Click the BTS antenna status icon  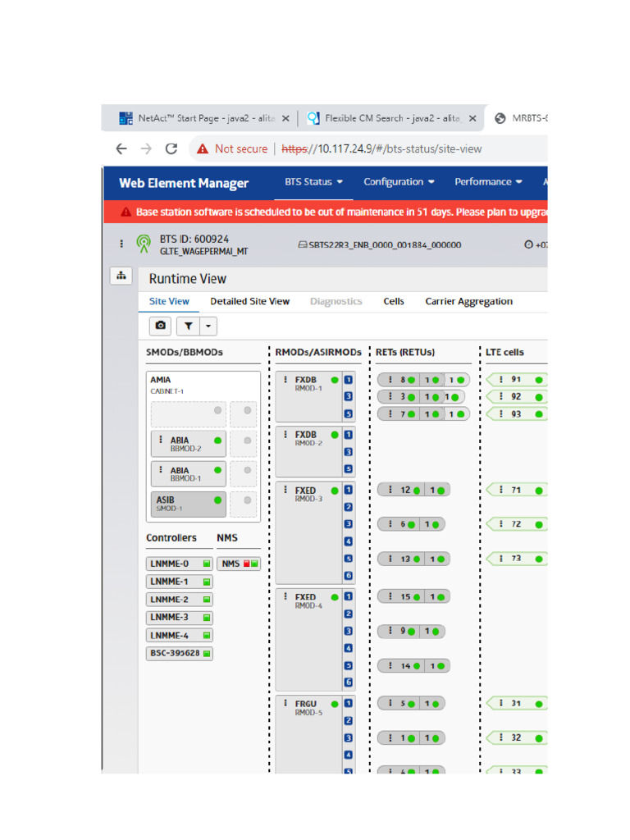(x=144, y=244)
